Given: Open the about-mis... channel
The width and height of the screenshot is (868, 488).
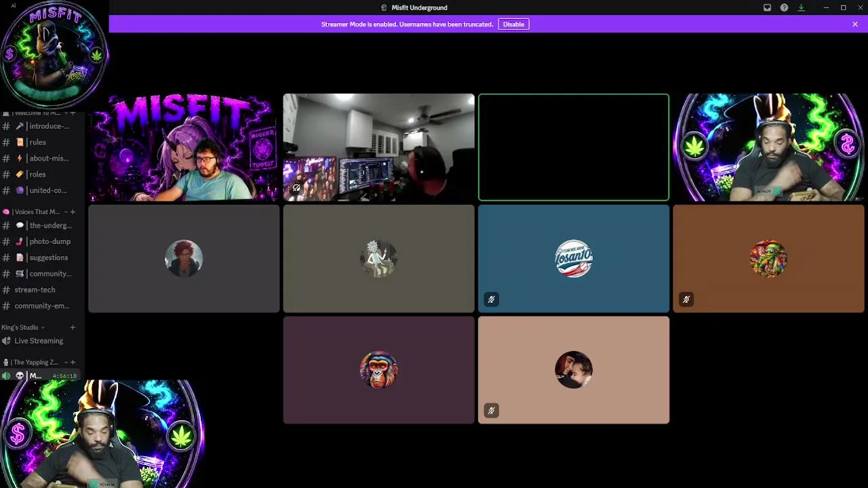Looking at the screenshot, I should coord(42,159).
